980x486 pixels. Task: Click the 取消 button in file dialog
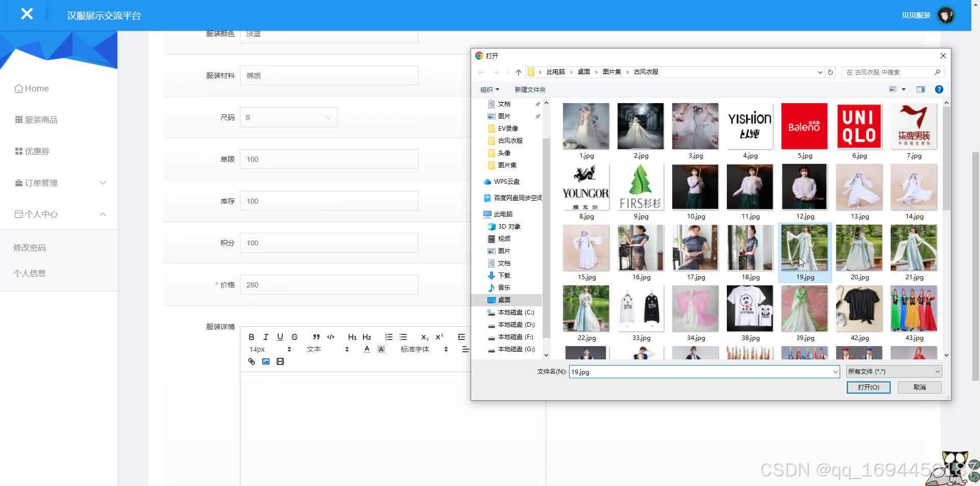[920, 387]
